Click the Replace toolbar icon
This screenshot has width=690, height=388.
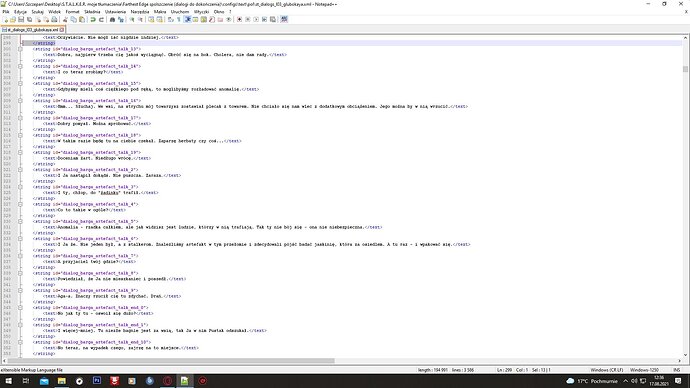(121, 20)
